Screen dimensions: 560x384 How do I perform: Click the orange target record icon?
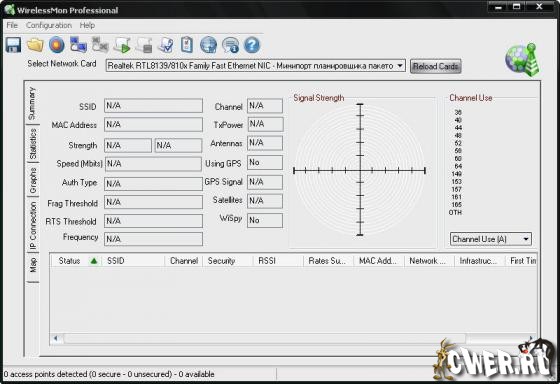pos(56,45)
